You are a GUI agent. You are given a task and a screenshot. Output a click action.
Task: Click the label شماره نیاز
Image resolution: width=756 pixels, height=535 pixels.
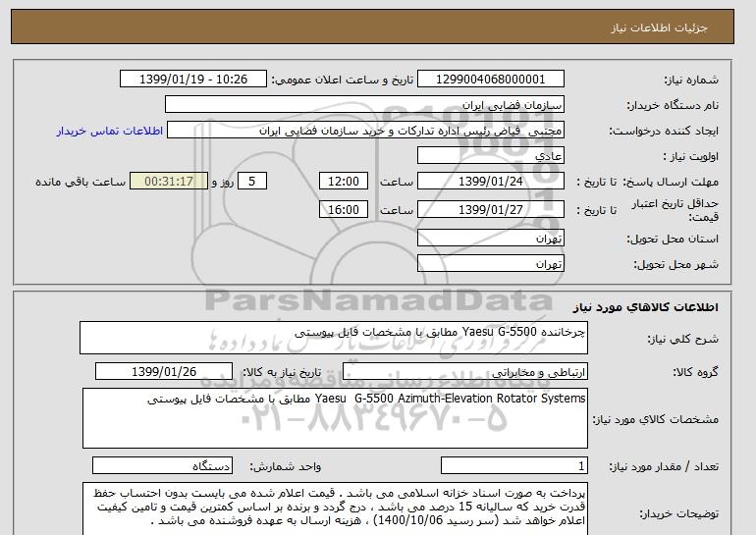coord(691,80)
